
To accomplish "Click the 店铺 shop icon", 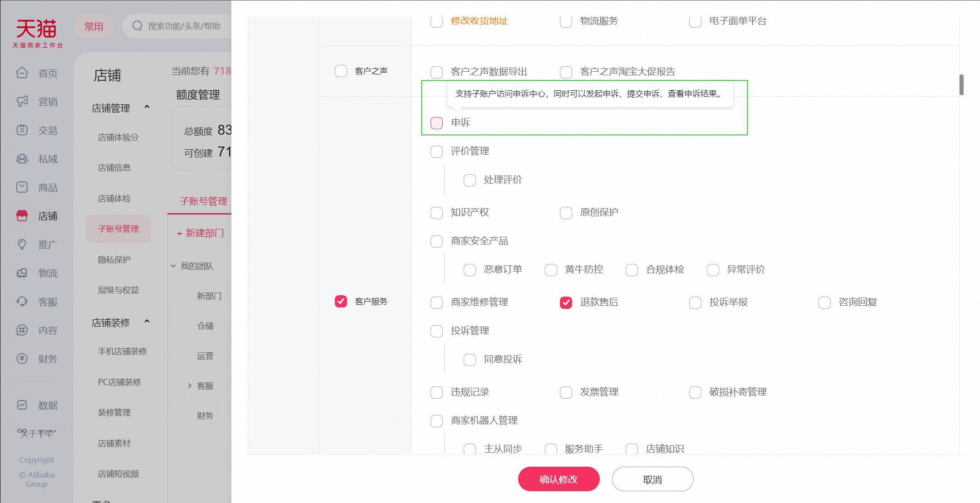I will (22, 215).
